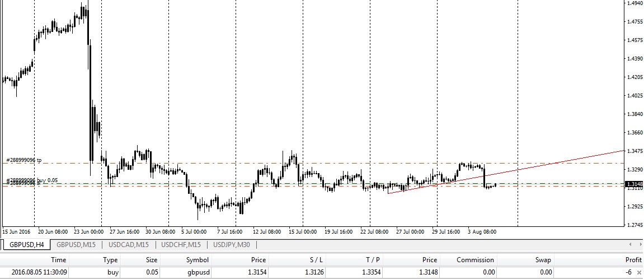Click the 0.05 size cell

coord(151,272)
